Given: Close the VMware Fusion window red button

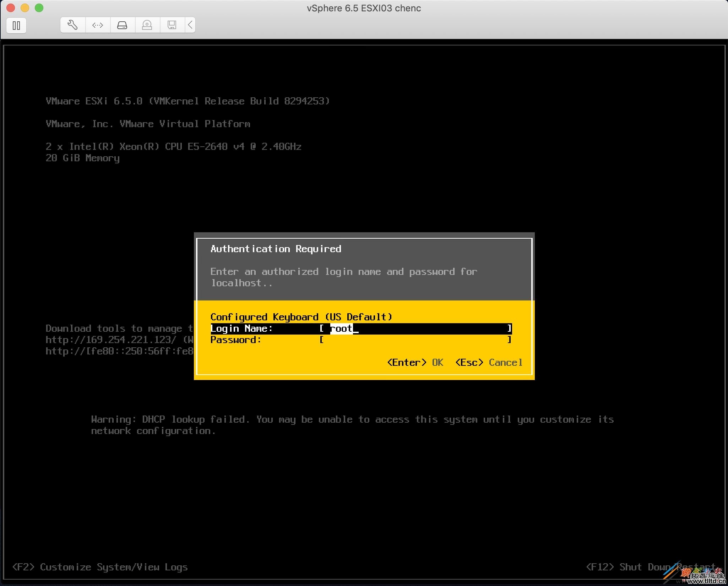Looking at the screenshot, I should (11, 8).
